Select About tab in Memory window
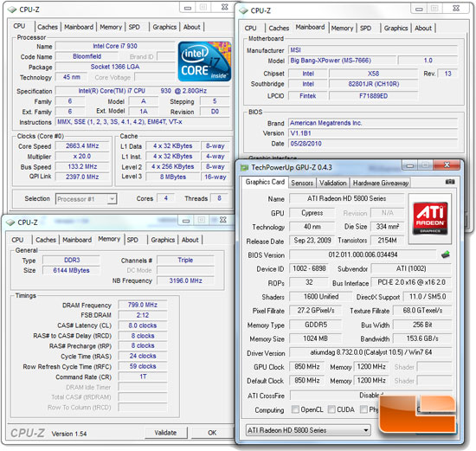Viewport: 476px width, 451px height. click(190, 240)
